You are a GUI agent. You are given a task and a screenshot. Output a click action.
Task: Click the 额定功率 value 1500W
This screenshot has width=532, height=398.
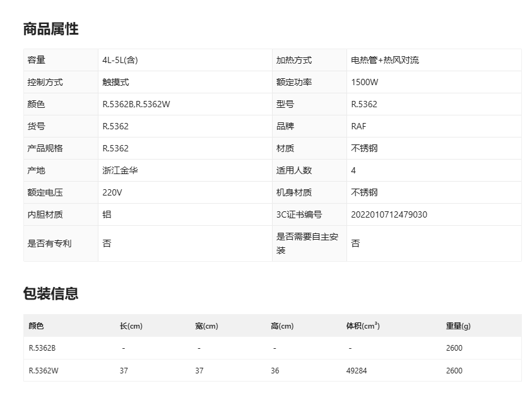point(364,83)
